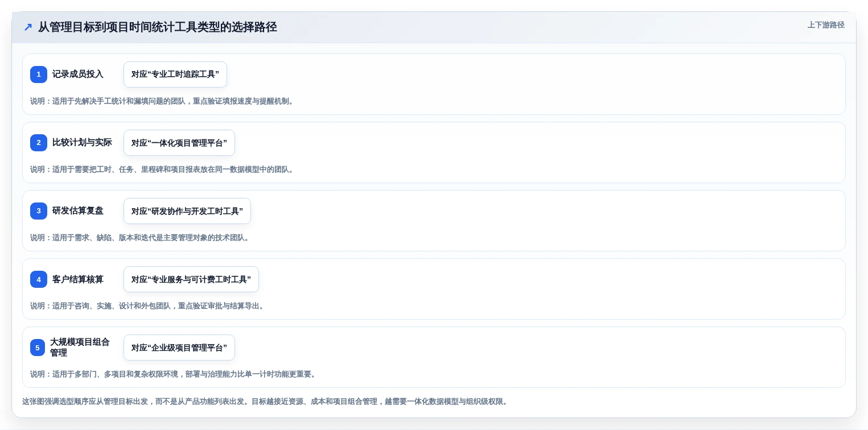Click the 对应“企业级项目管理平台” chip

click(179, 348)
